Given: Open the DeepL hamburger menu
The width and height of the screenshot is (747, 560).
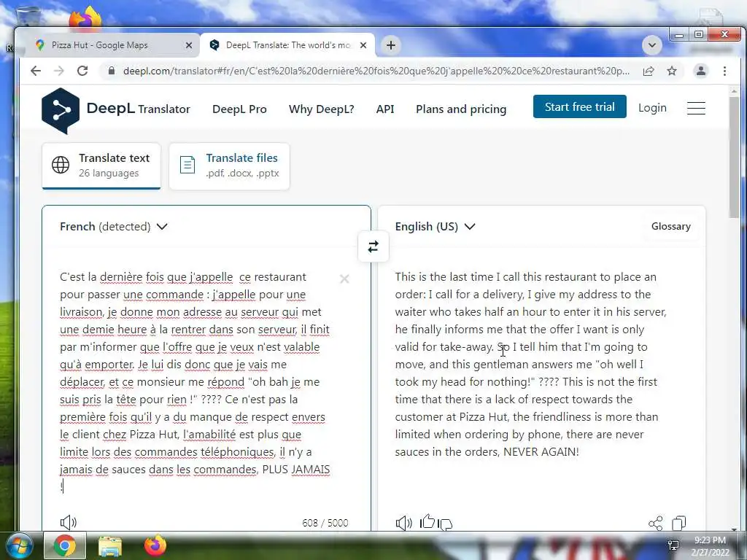Looking at the screenshot, I should tap(696, 108).
